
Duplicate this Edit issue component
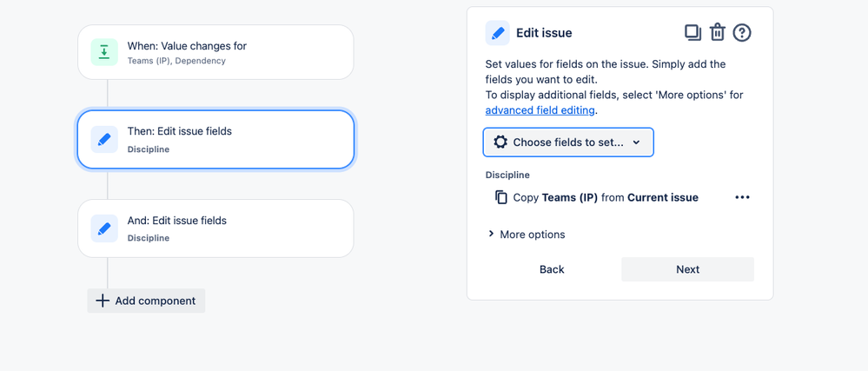coord(692,33)
